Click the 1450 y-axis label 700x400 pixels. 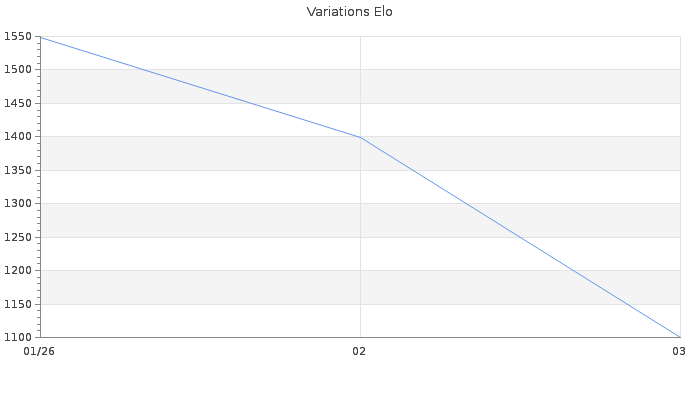point(17,104)
